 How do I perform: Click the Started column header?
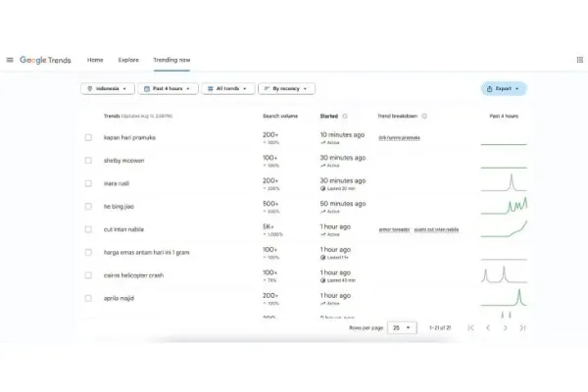coord(329,116)
